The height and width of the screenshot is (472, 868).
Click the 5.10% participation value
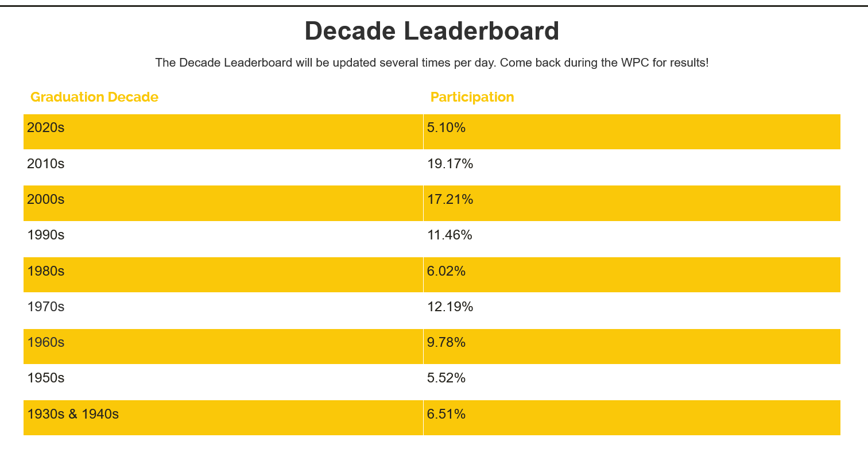pos(446,127)
